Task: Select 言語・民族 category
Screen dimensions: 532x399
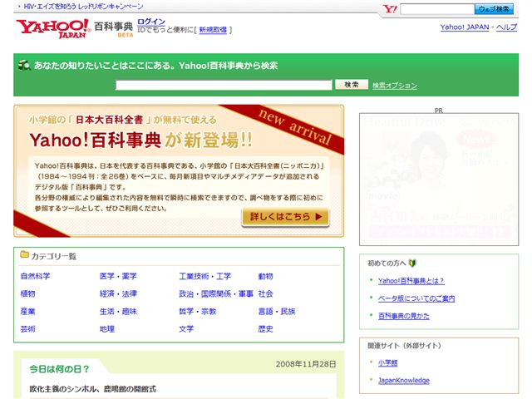Action: [277, 312]
